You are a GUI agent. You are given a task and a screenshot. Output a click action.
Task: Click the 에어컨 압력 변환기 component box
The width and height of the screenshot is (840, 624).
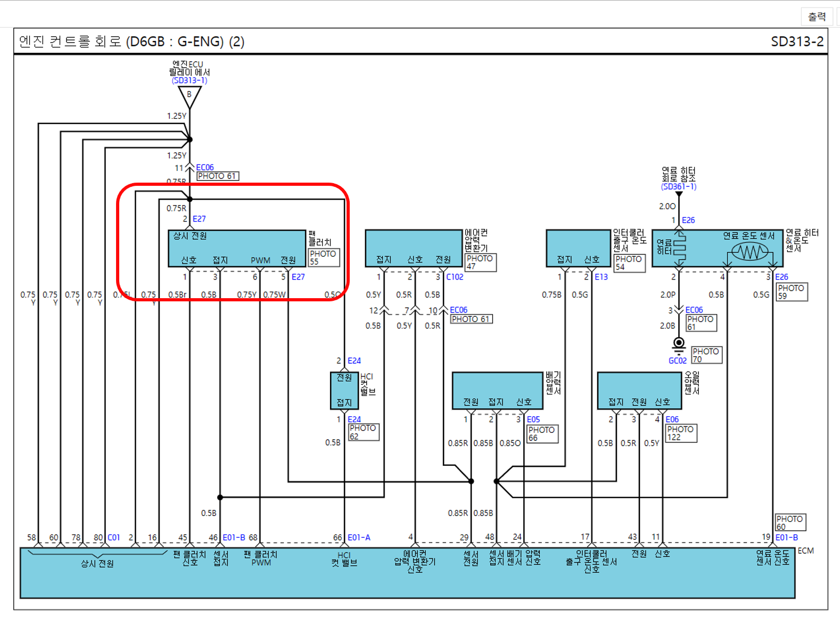point(414,248)
